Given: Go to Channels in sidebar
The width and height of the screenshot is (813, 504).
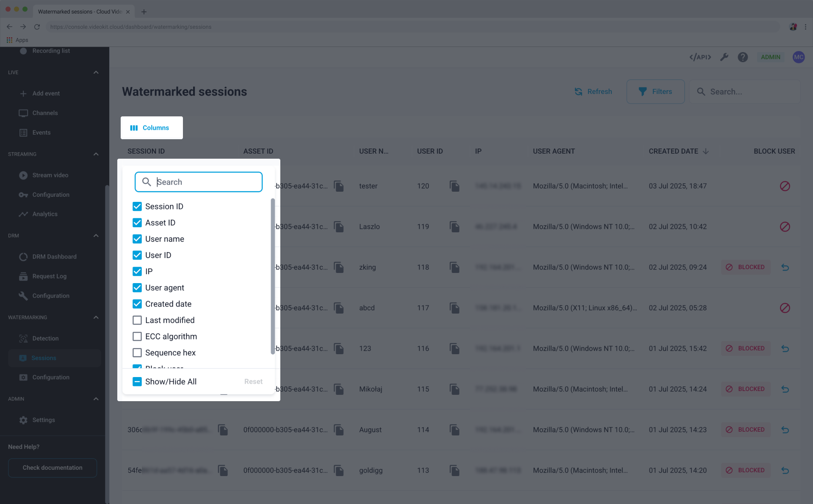Looking at the screenshot, I should [45, 113].
